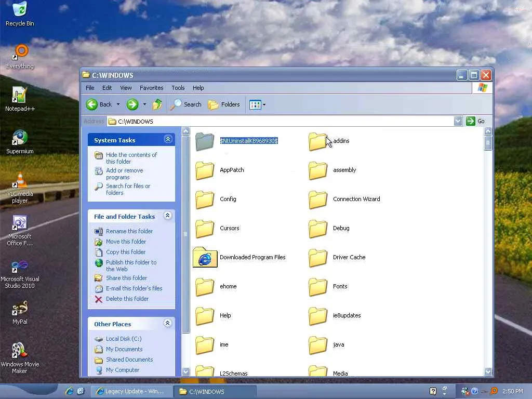Collapse the System Tasks panel
The width and height of the screenshot is (532, 399).
pos(168,139)
